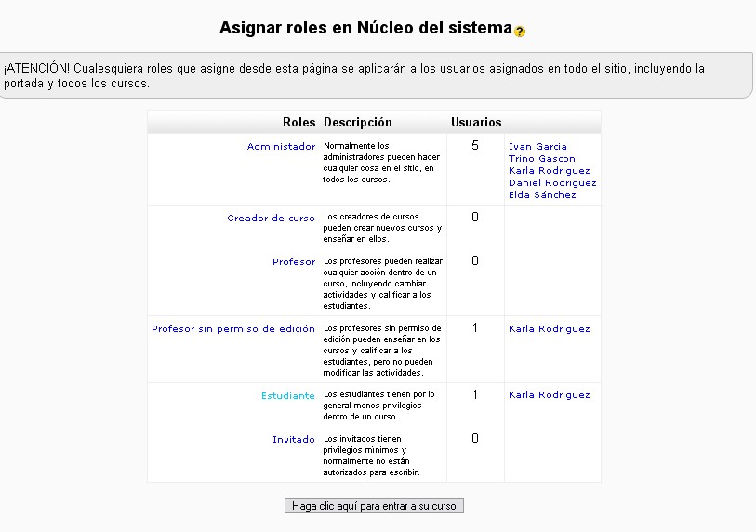Open the Invitado role link
Screen dimensions: 756x532
[294, 440]
